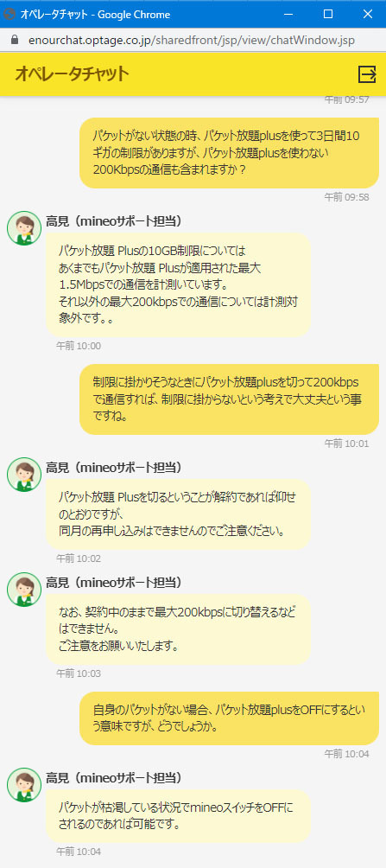Maximize the Chrome chat window
Image resolution: width=386 pixels, height=868 pixels.
328,15
